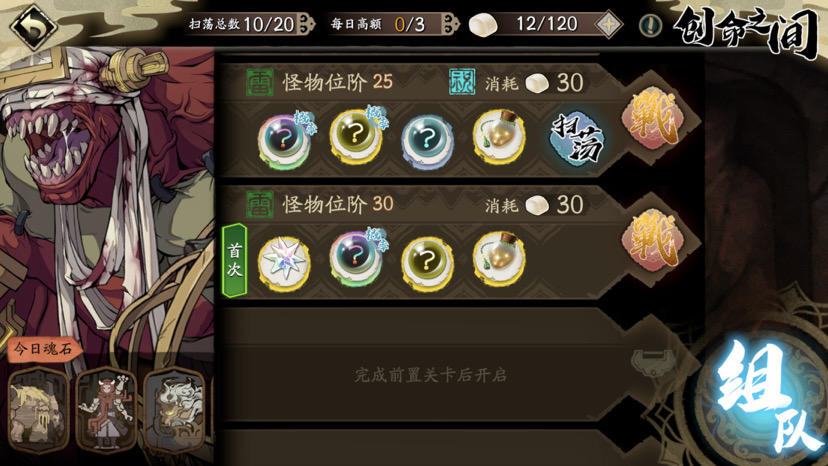Select the red horned soul stone portrait
Viewport: 828px width, 466px height.
point(106,409)
